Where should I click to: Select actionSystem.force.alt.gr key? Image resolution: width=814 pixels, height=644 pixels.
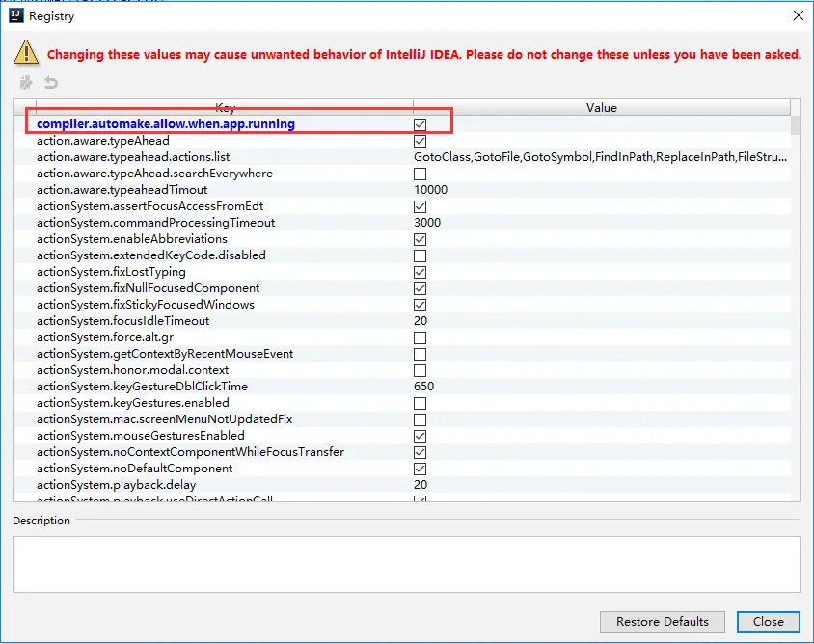105,337
